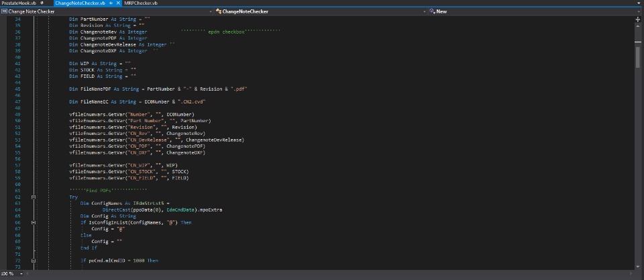Viewport: 644px width, 280px height.
Task: Collapse the If IsConfigInList block
Action: (x=33, y=222)
